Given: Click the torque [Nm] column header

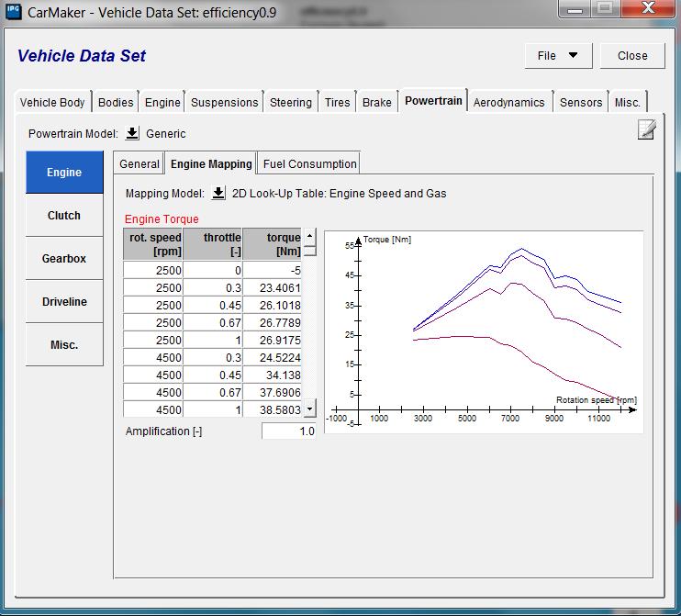Looking at the screenshot, I should coord(273,244).
